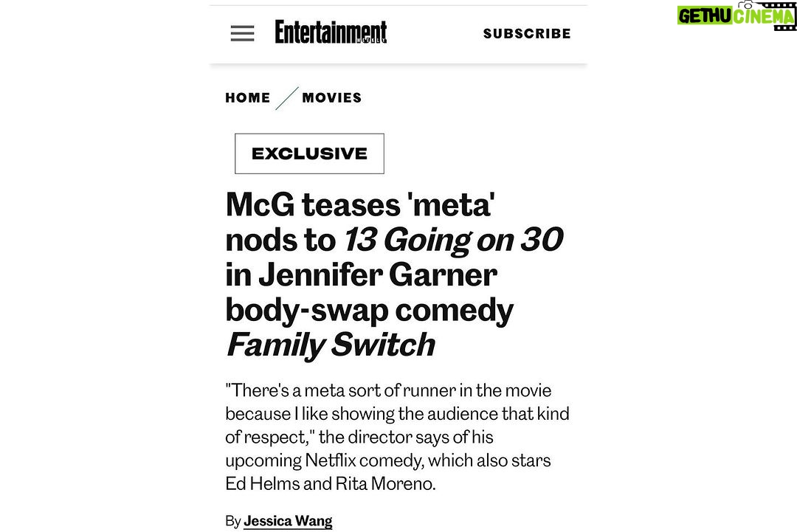797x532 pixels.
Task: Open Jessica Wang's author page
Action: pyautogui.click(x=288, y=521)
